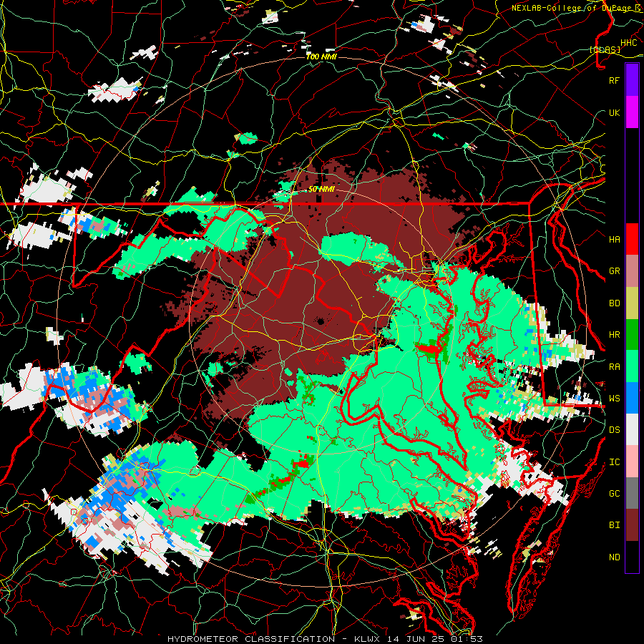644x644 pixels.
Task: Click the RA legend label
Action: point(614,367)
